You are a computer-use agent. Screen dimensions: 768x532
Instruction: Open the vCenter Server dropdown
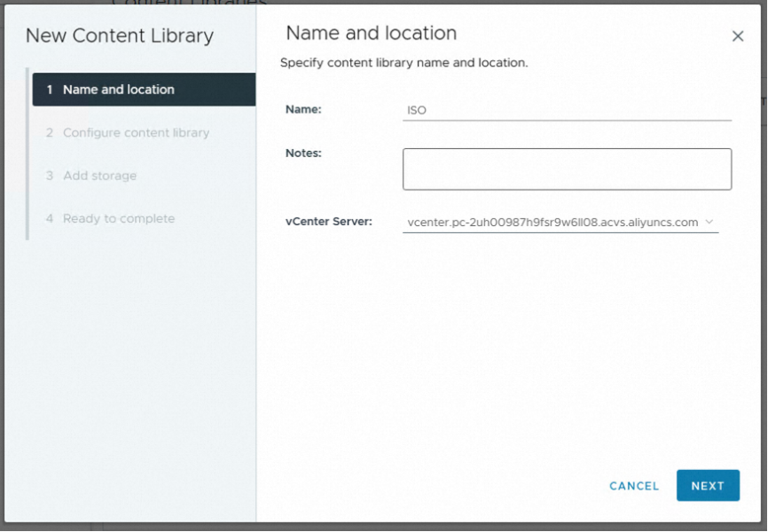point(552,223)
